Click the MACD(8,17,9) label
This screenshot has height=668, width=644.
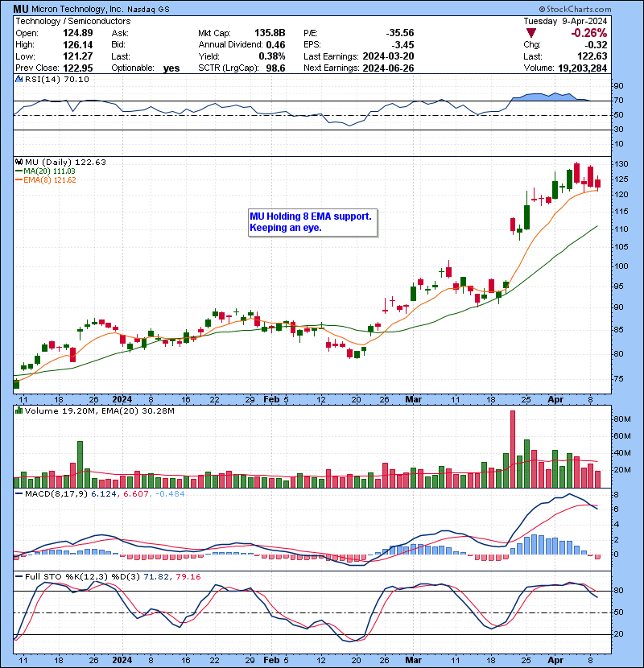click(56, 494)
